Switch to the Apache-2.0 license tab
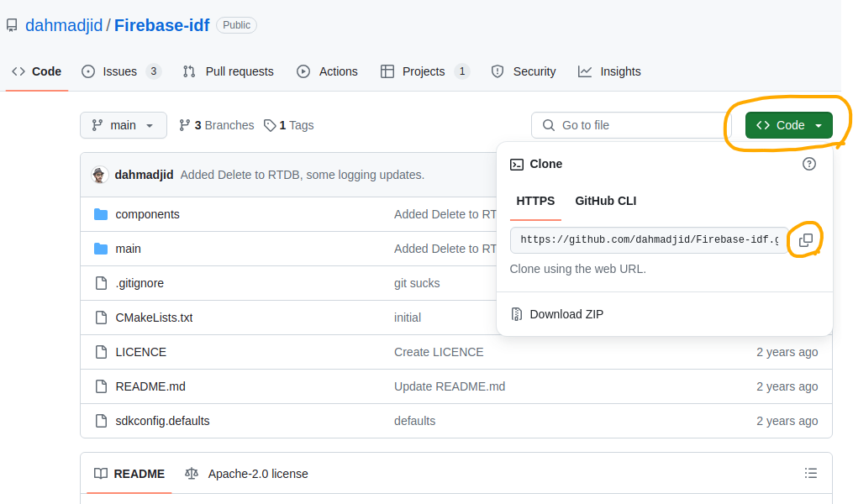 [246, 474]
